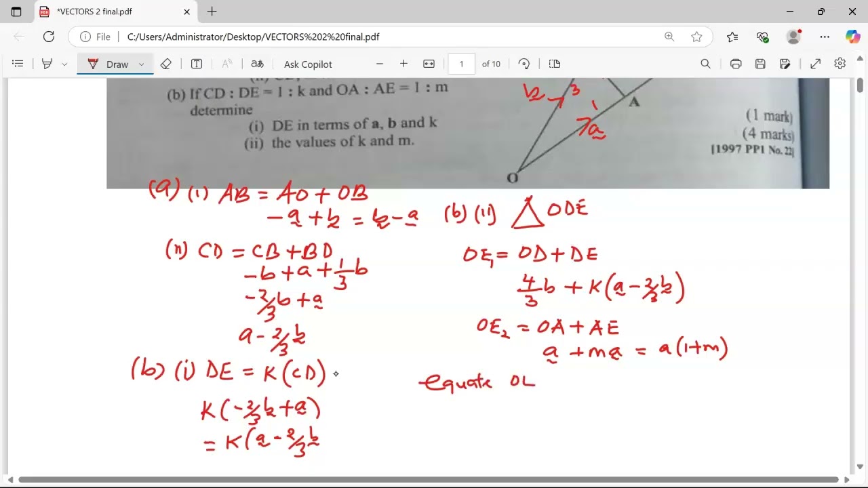Viewport: 868px width, 488px height.
Task: Select the Erase tool
Action: tap(166, 64)
